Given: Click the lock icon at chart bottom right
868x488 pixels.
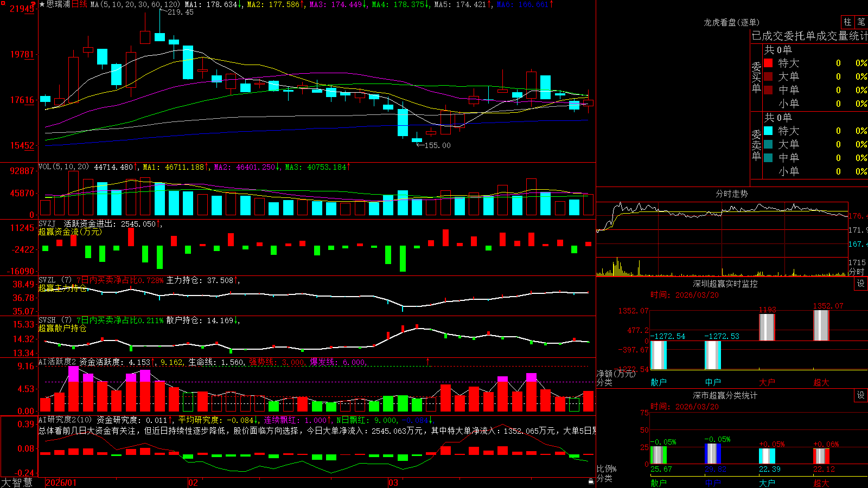Looking at the screenshot, I should click(x=591, y=481).
